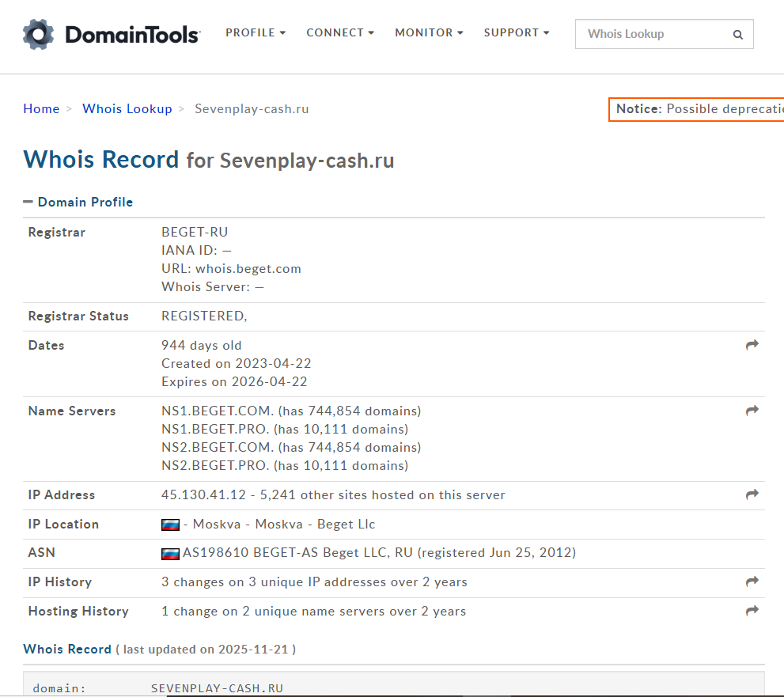Open the Whois Lookup breadcrumb link

pos(127,108)
